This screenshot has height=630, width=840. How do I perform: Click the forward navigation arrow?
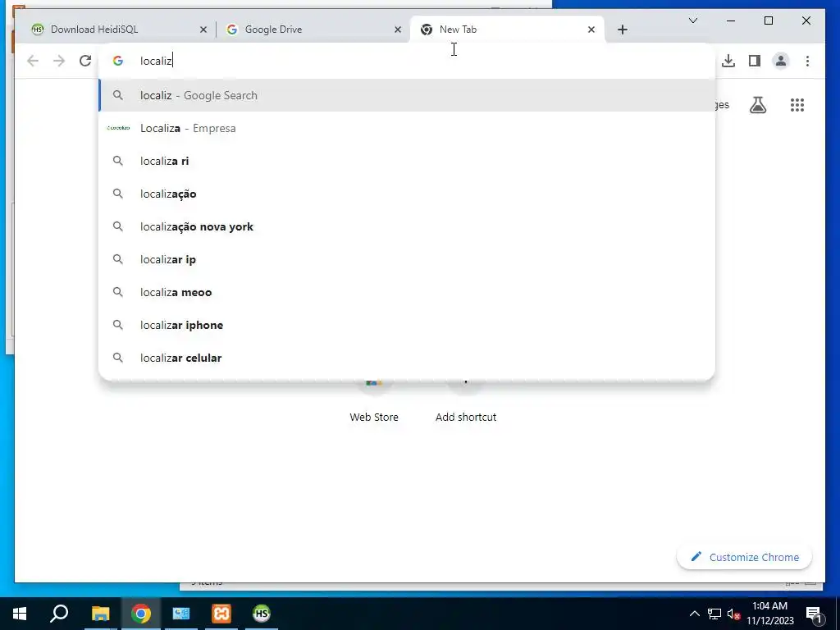[59, 61]
